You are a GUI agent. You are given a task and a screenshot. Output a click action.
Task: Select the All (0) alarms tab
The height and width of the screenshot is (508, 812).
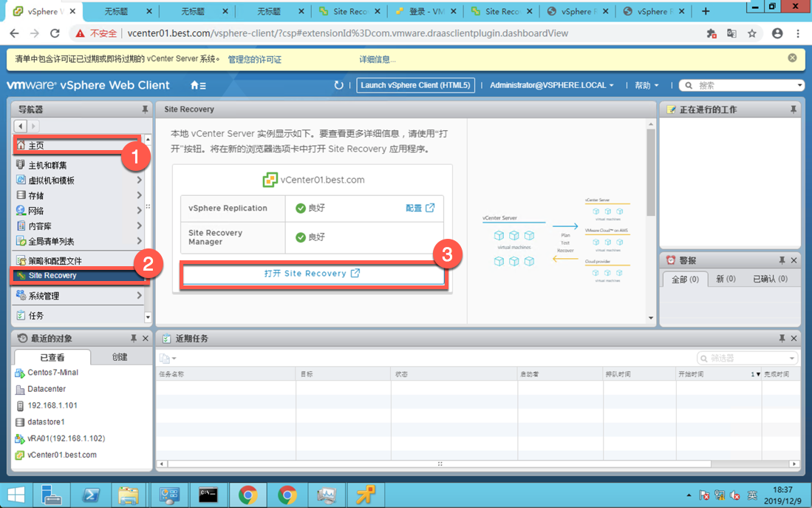point(685,279)
